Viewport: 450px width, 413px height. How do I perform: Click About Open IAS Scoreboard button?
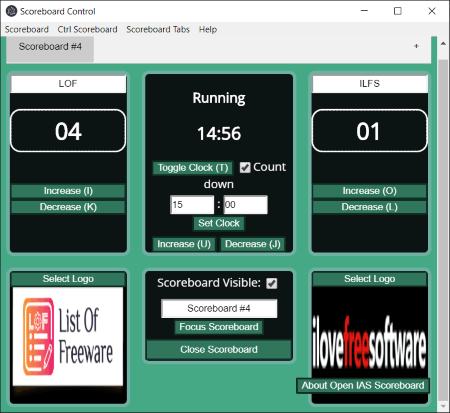(x=363, y=386)
